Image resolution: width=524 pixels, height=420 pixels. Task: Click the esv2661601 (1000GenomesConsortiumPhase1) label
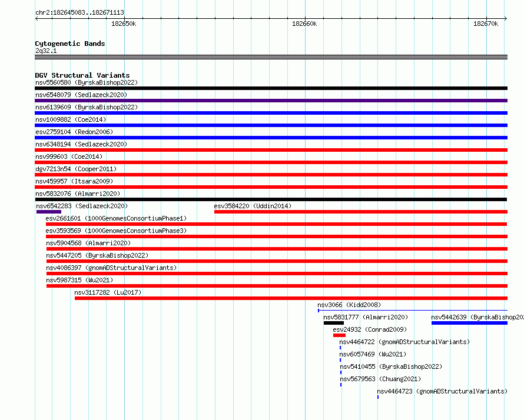click(116, 218)
